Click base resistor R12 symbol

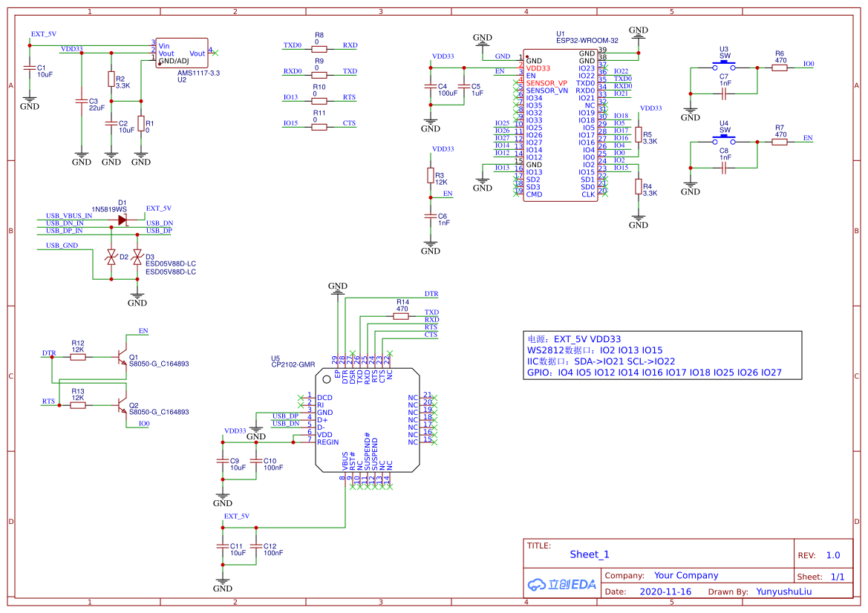click(x=78, y=358)
